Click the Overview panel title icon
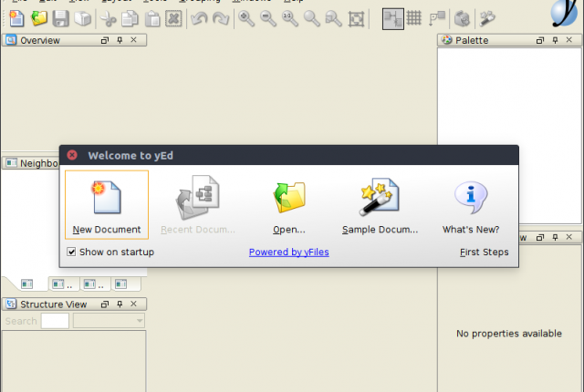This screenshot has height=392, width=584. coord(11,40)
